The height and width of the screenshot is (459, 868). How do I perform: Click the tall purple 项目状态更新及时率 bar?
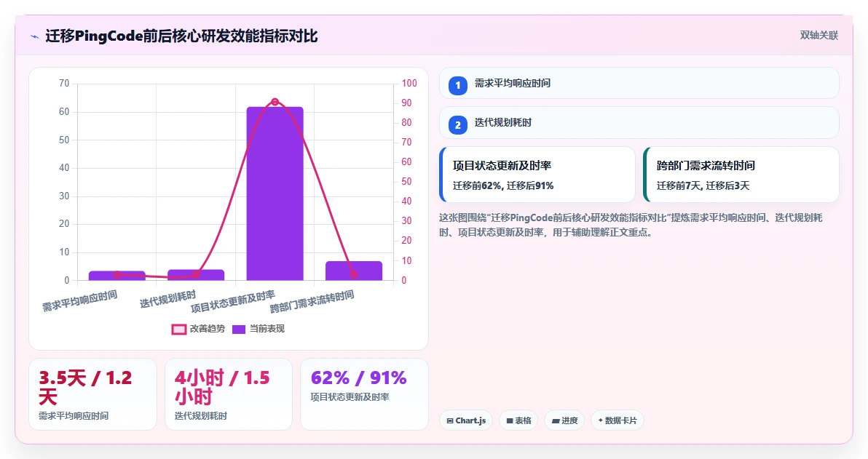click(275, 193)
